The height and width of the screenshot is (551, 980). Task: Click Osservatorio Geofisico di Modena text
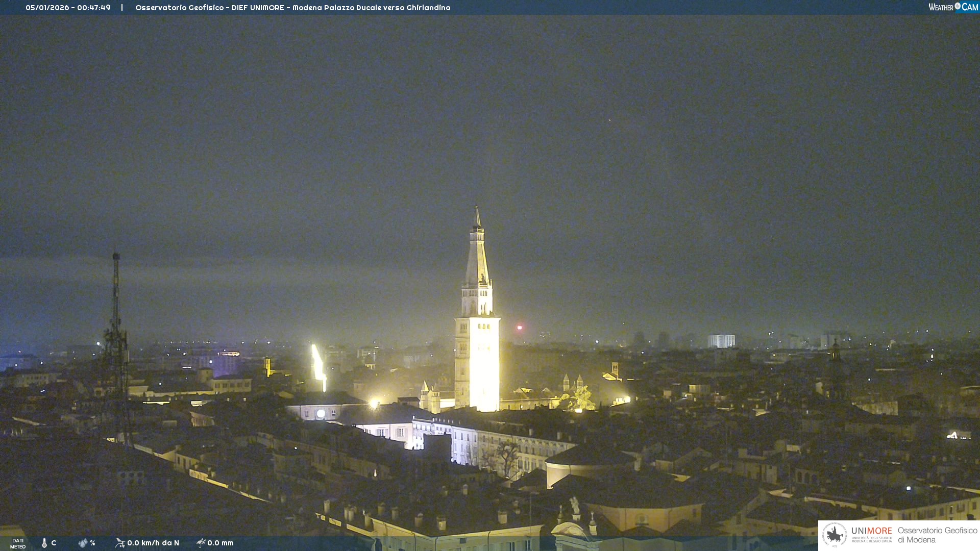pyautogui.click(x=937, y=535)
